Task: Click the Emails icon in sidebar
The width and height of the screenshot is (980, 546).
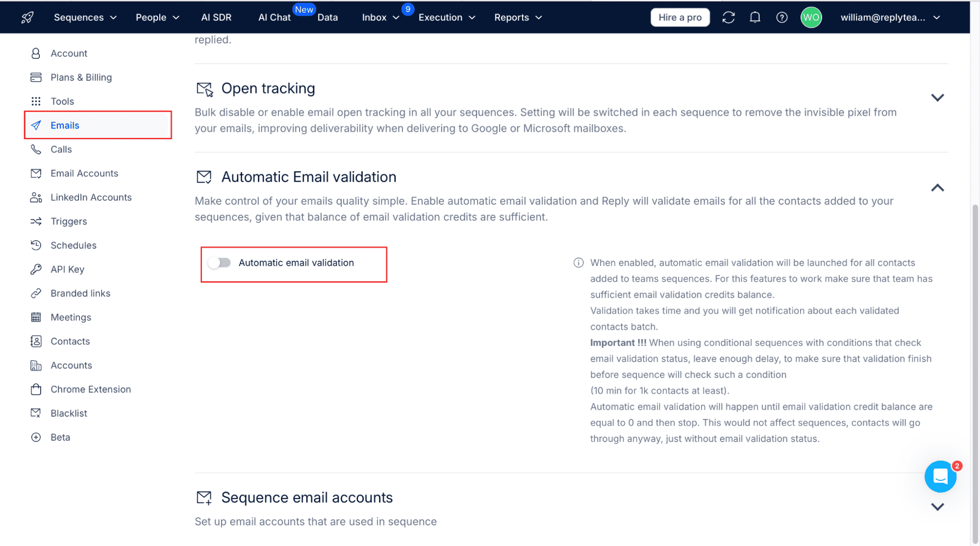Action: tap(37, 125)
